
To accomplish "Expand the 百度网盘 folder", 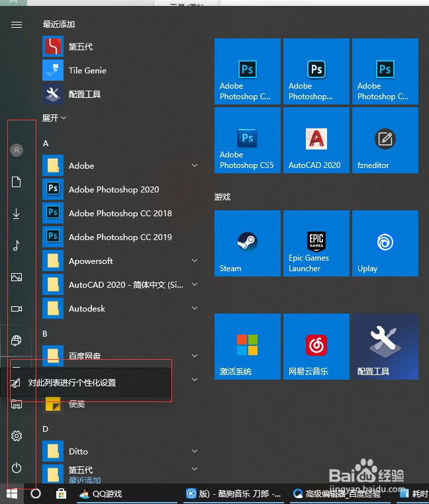I will pyautogui.click(x=120, y=356).
